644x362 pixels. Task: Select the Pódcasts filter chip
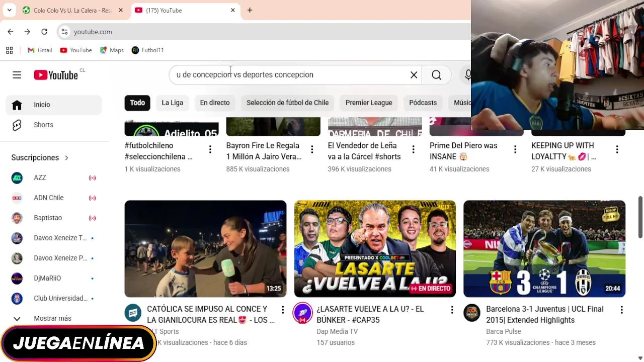[x=423, y=103]
